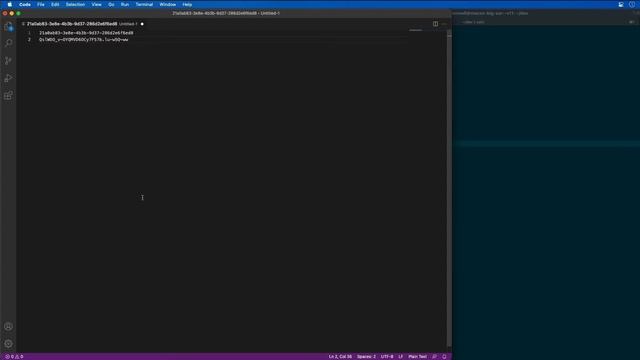Open the Run menu
The image size is (640, 360).
(125, 4)
